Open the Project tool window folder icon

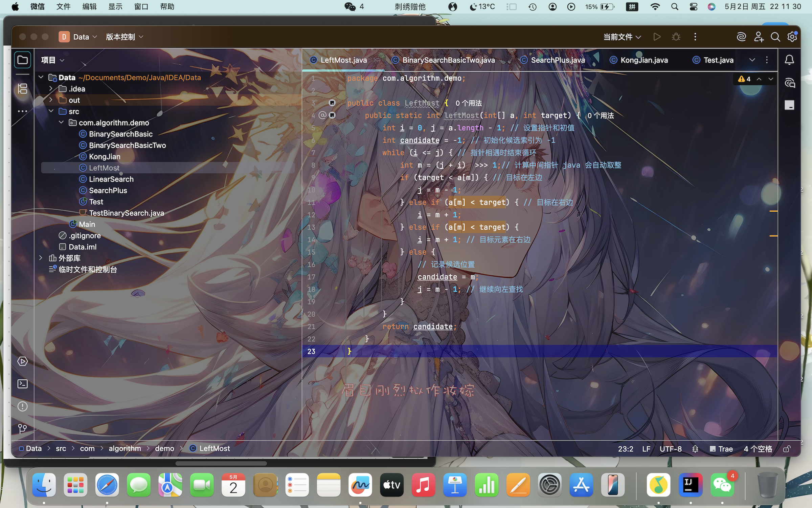pyautogui.click(x=22, y=60)
